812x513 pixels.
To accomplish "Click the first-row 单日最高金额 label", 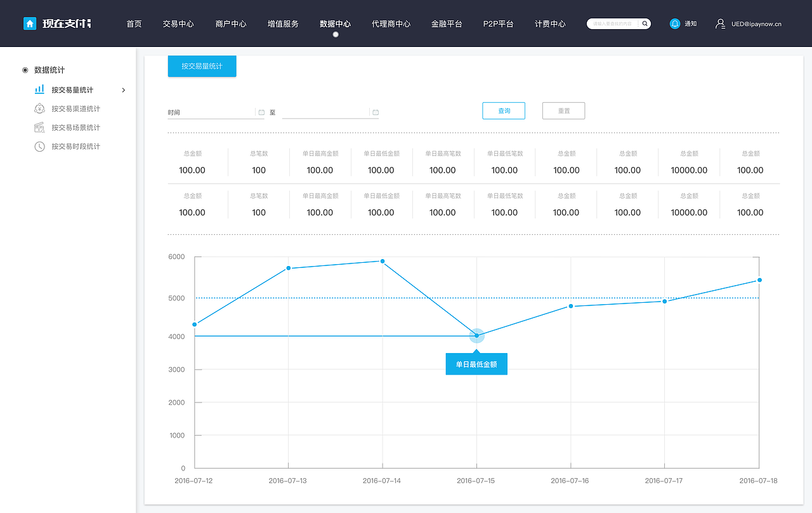I will click(320, 154).
